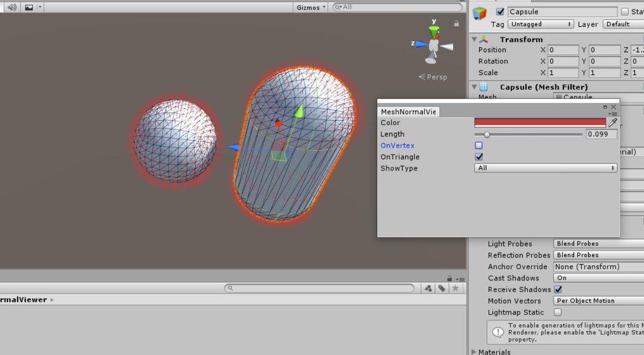Expand the Materials section
Viewport: 644px width, 355px height.
point(474,352)
